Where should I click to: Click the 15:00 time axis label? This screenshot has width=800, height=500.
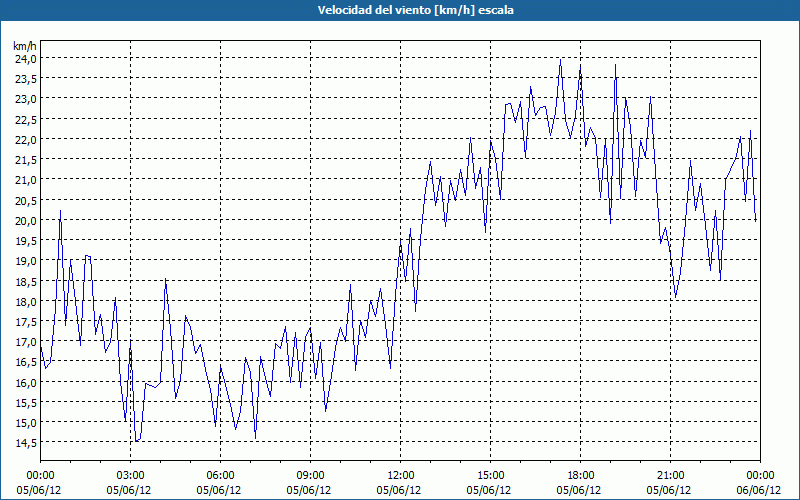point(490,476)
